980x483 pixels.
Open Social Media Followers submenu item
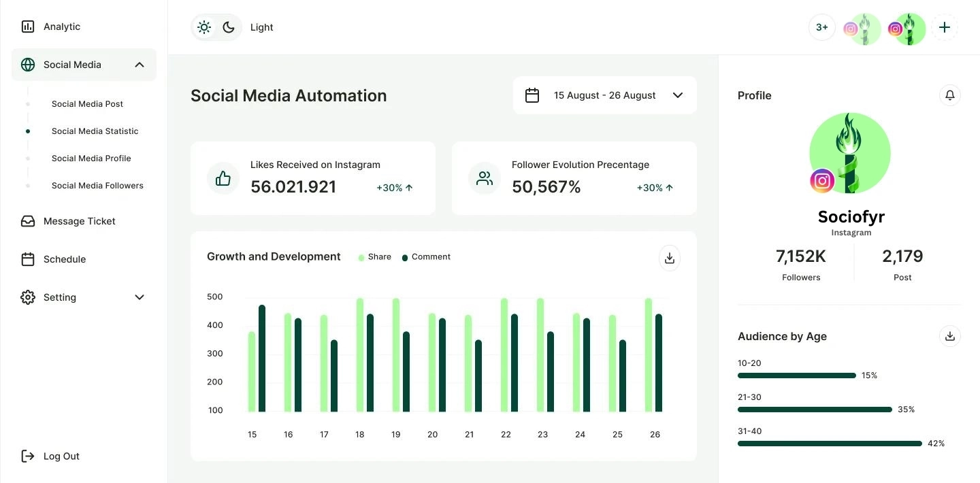click(97, 186)
